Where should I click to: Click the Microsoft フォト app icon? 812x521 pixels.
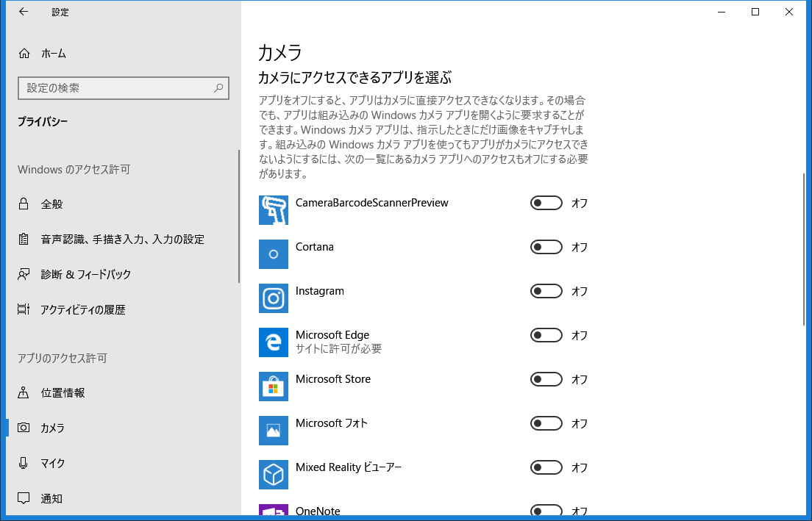[x=274, y=431]
